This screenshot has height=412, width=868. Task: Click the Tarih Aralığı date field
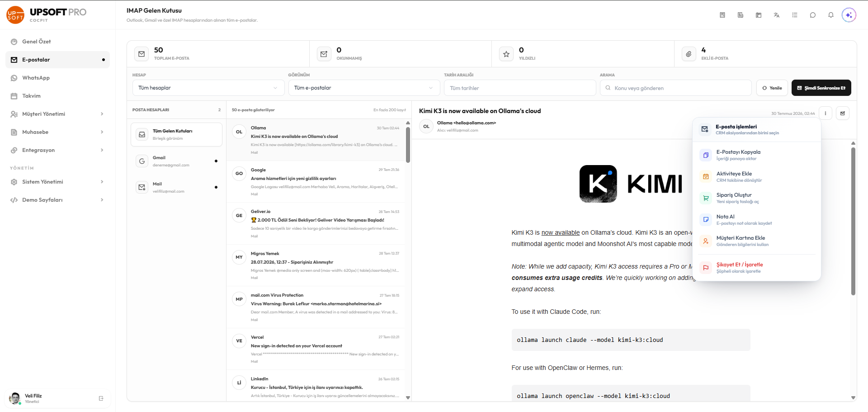520,88
